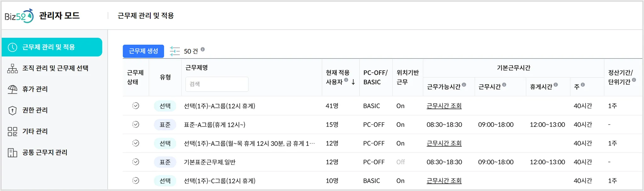Viewport: 644px width, 191px height.
Task: Open 기타 관리 sidebar menu
Action: tap(35, 131)
